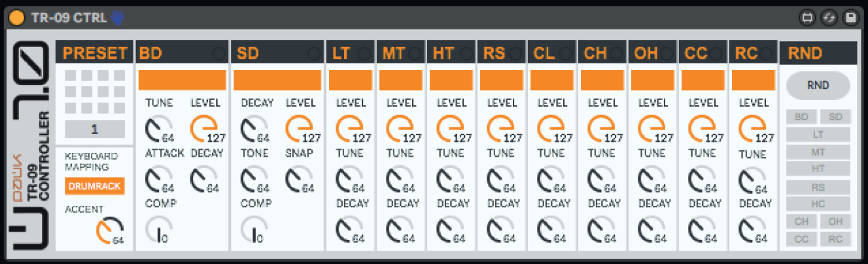This screenshot has width=868, height=264.
Task: Click the round indicator in the BD header
Action: click(219, 54)
